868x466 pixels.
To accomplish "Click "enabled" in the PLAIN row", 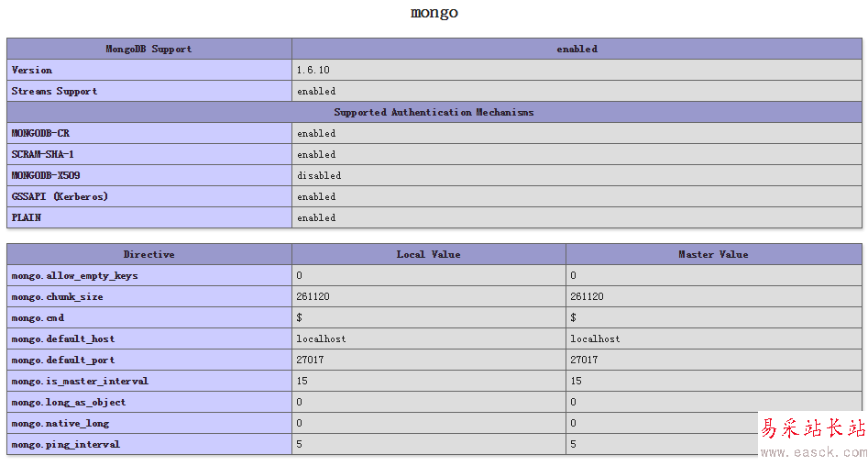I will (x=316, y=217).
